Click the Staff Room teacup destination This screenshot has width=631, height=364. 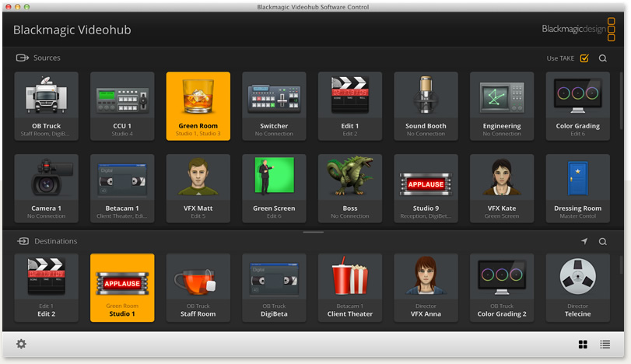(198, 287)
